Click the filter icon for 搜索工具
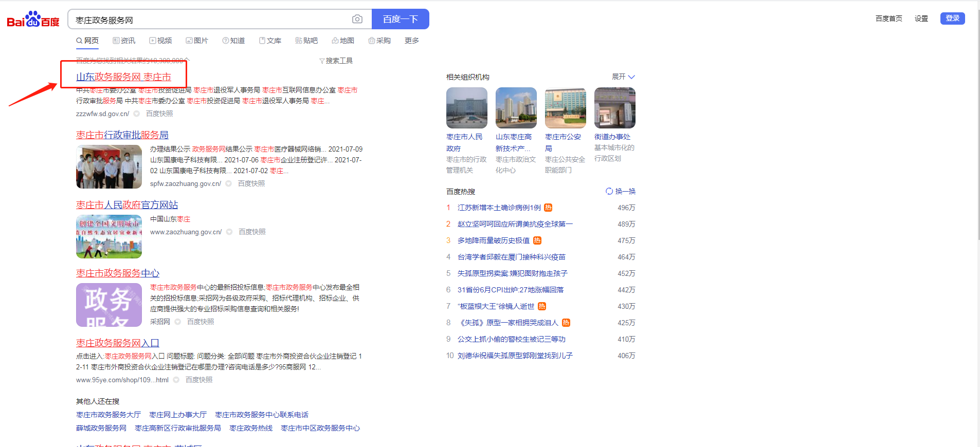Viewport: 980px width, 447px height. tap(322, 61)
